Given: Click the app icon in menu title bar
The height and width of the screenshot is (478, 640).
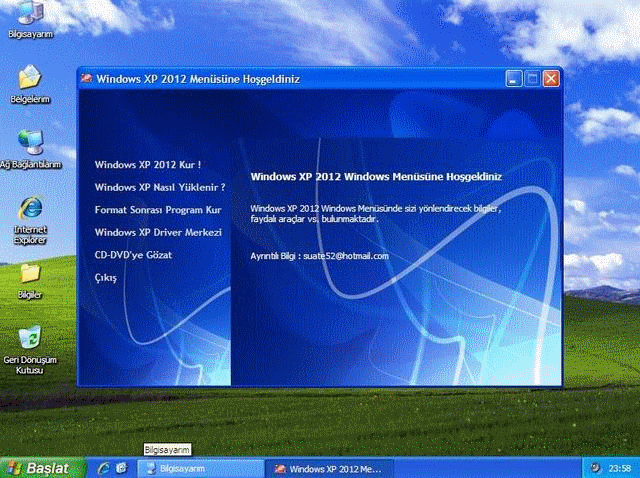Looking at the screenshot, I should click(x=87, y=78).
